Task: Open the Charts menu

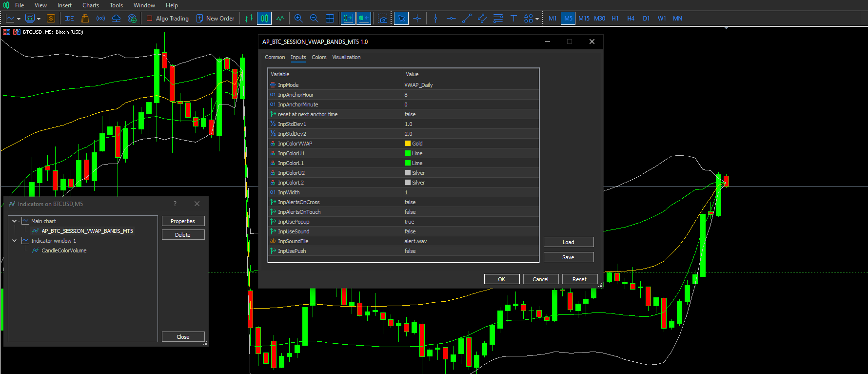Action: pos(90,5)
